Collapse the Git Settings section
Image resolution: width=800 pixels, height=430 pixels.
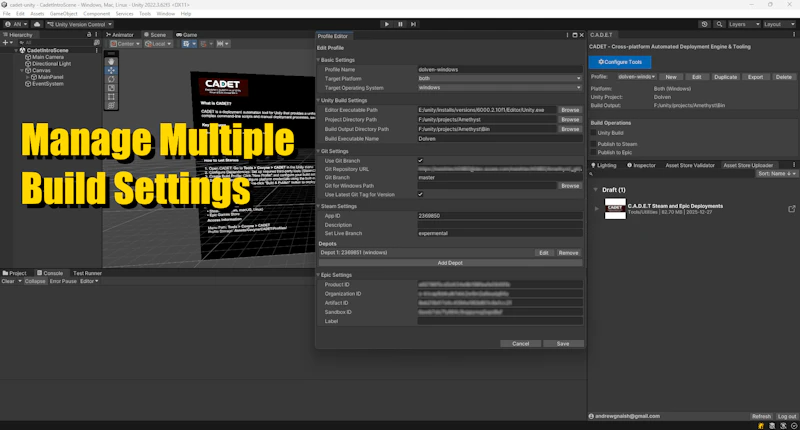[318, 151]
